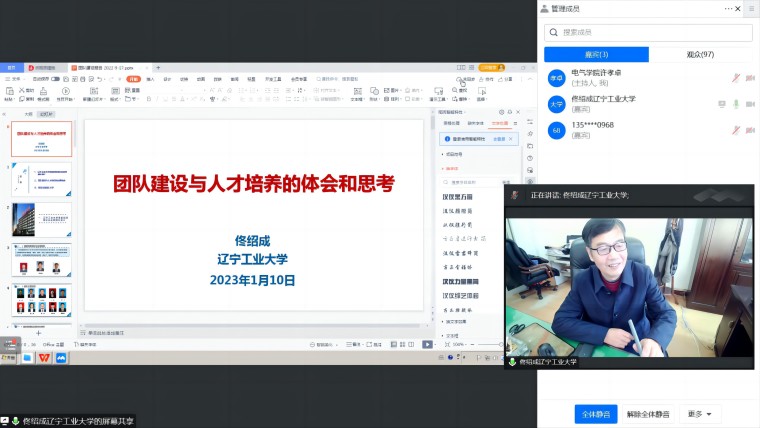This screenshot has width=760, height=428.
Task: Click screen share icon for 佟绍成辽宁工业大学
Action: 722,104
